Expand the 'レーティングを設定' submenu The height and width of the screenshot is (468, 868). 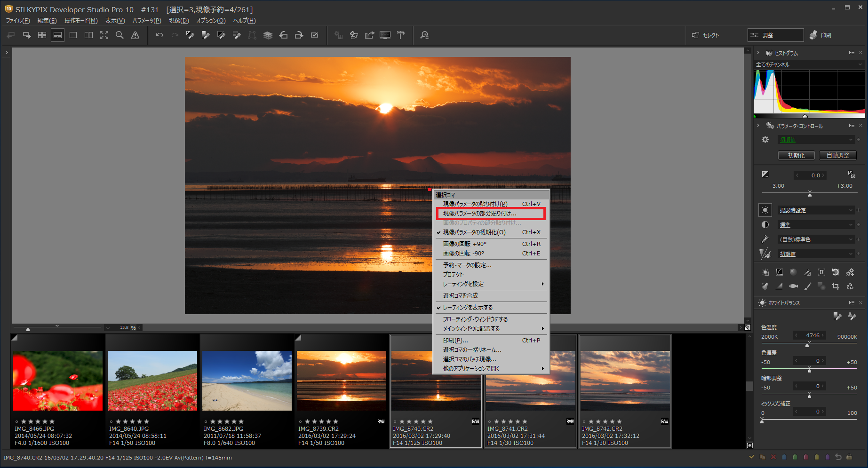pyautogui.click(x=491, y=284)
